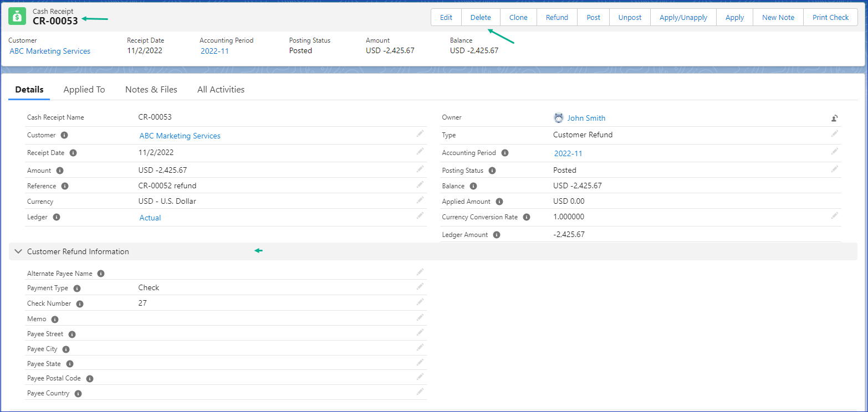Collapse the Customer Refund Information section
The image size is (868, 412).
click(x=18, y=251)
